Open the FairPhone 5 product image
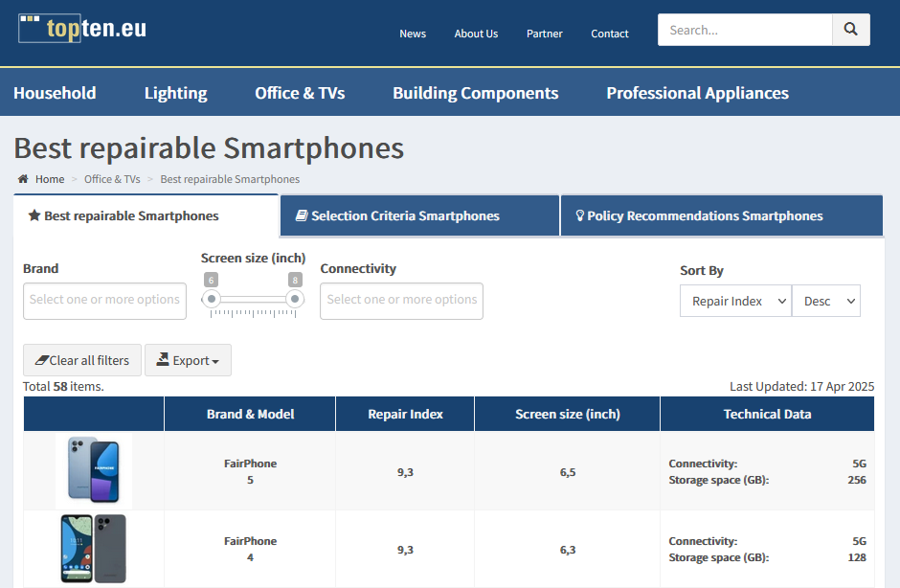The height and width of the screenshot is (588, 900). [x=94, y=470]
